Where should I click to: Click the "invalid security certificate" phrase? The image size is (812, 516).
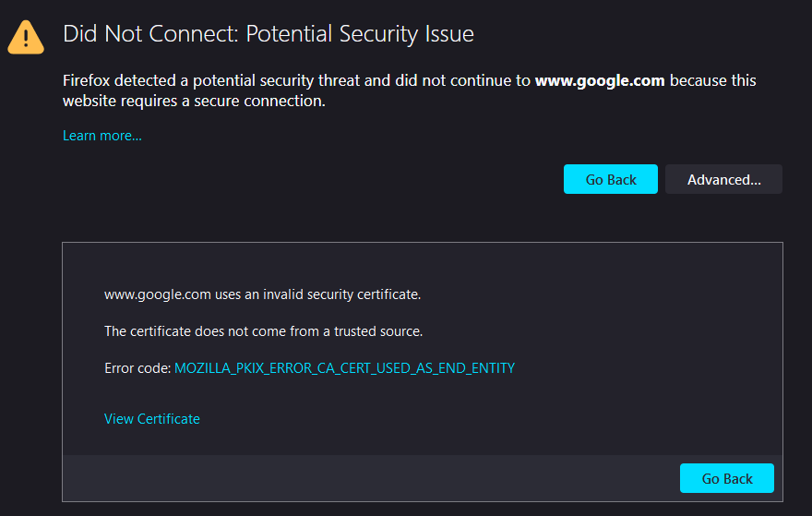(x=341, y=295)
